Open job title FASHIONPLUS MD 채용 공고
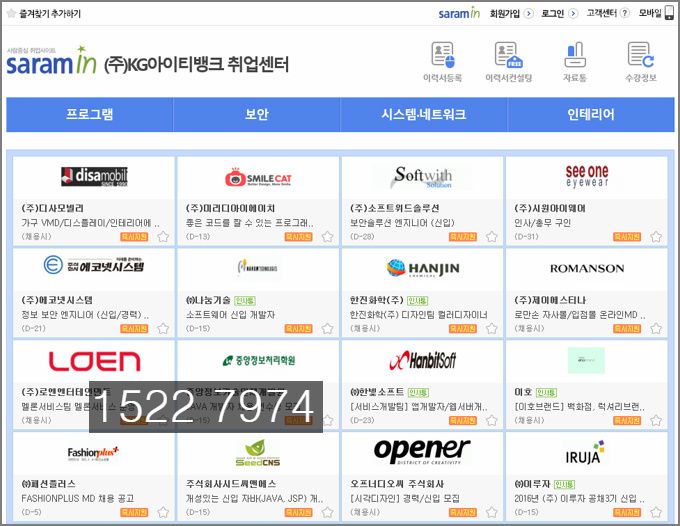Viewport: 680px width, 526px height. pos(78,499)
